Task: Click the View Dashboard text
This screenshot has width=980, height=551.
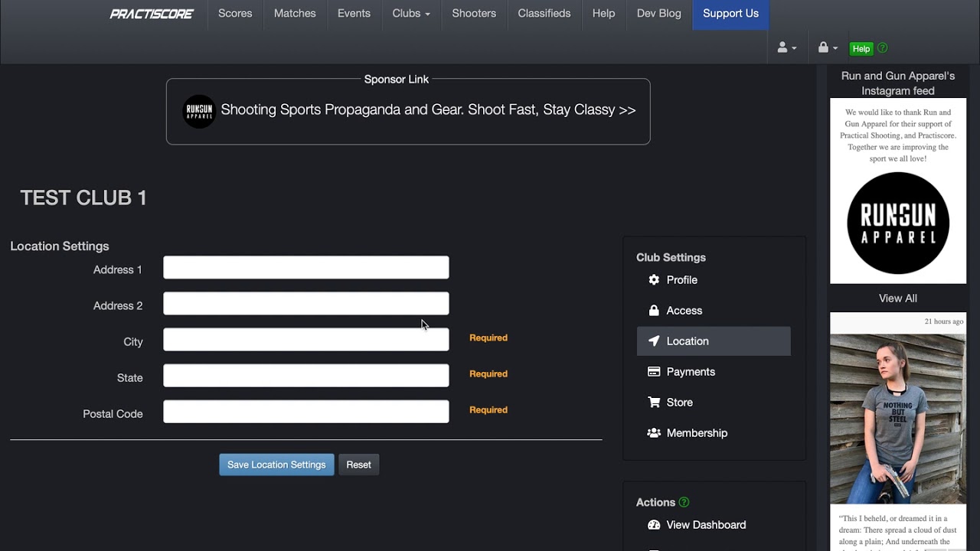Action: click(707, 525)
